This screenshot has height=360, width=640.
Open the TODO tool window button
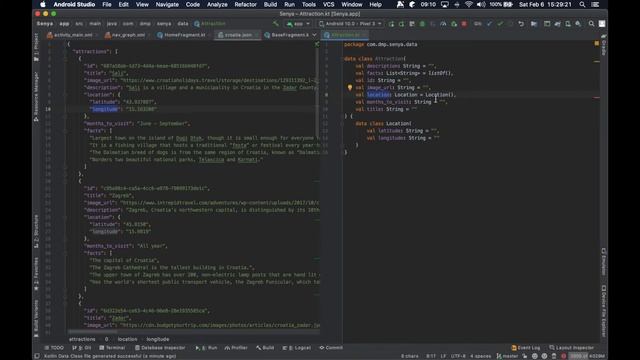(x=54, y=348)
